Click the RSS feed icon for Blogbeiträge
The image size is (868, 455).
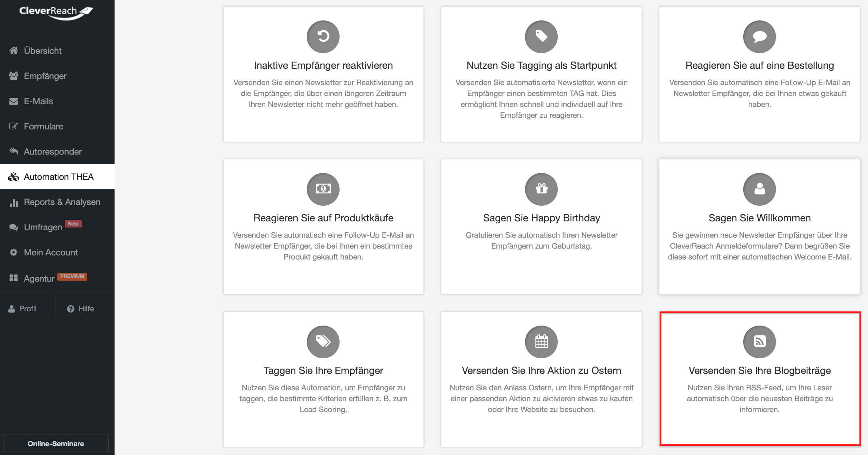click(759, 342)
